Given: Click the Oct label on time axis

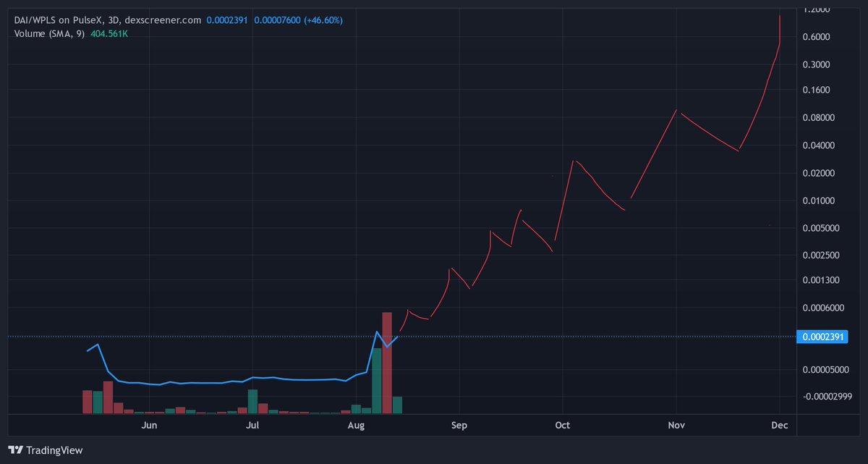Looking at the screenshot, I should click(561, 426).
